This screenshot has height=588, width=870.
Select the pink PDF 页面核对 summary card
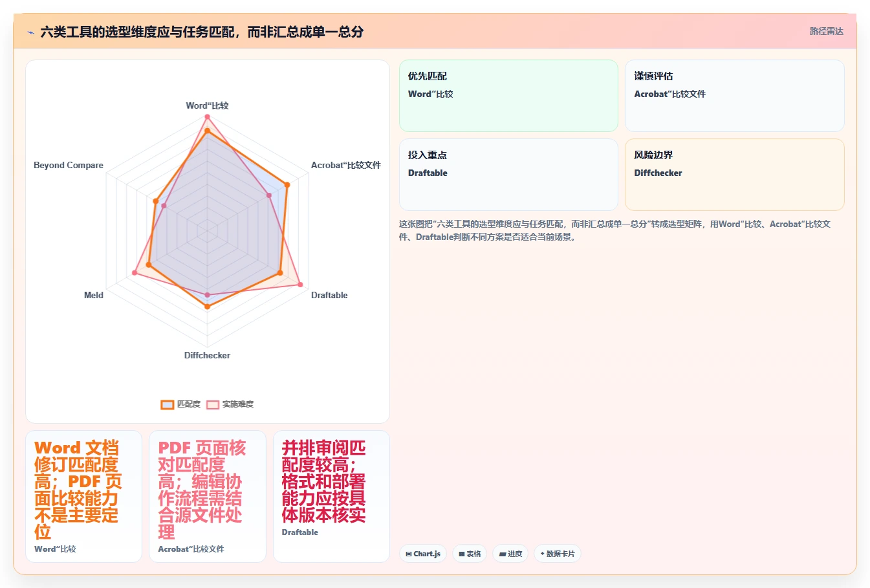[x=207, y=496]
